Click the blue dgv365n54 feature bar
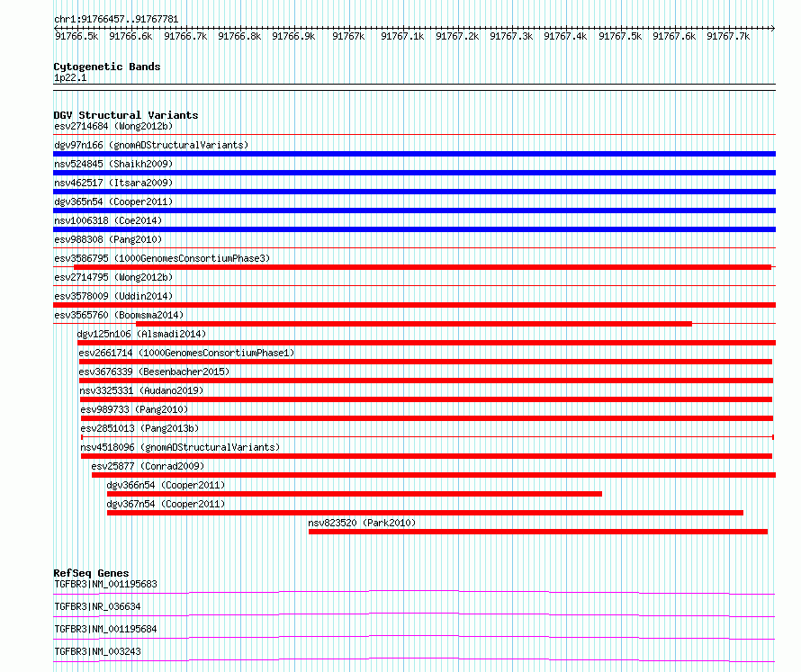This screenshot has width=801, height=672. click(414, 211)
